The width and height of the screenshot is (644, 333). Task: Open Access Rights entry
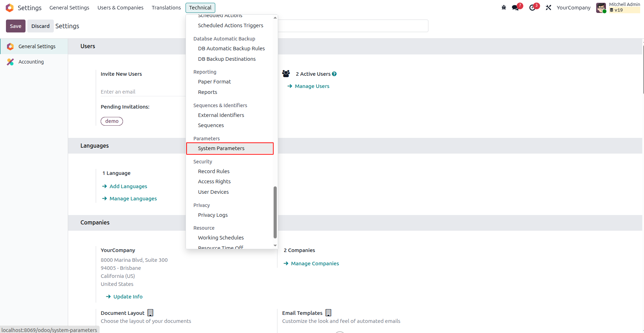coord(214,182)
